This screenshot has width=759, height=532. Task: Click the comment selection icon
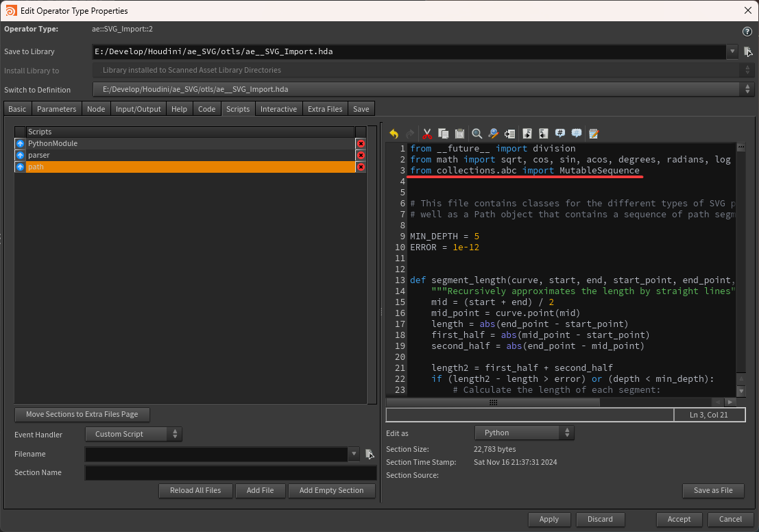[560, 134]
